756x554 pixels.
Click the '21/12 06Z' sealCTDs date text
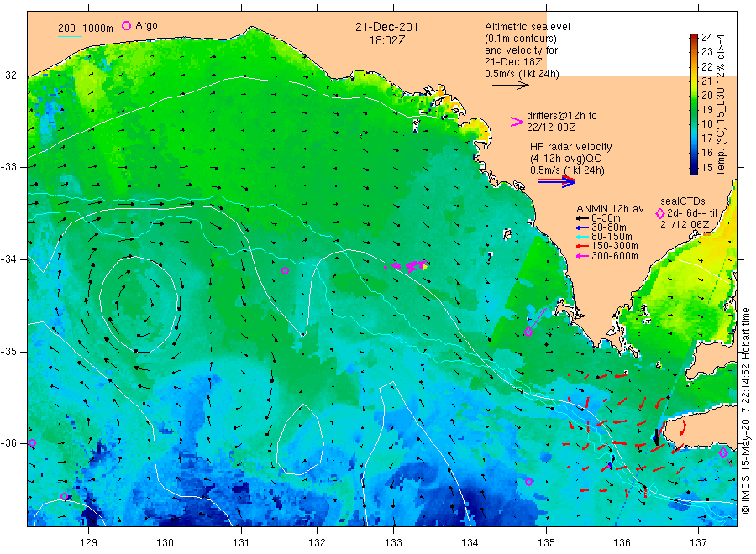[685, 225]
